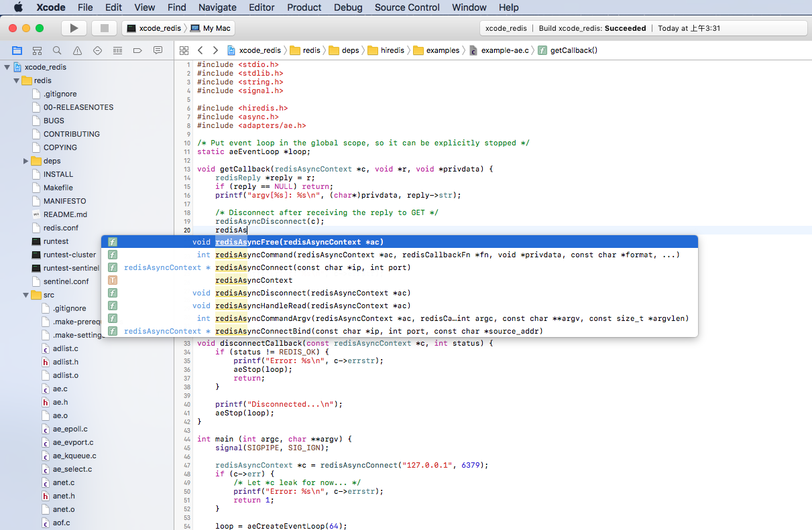
Task: Show the Report navigator speech bubble icon
Action: pyautogui.click(x=158, y=50)
